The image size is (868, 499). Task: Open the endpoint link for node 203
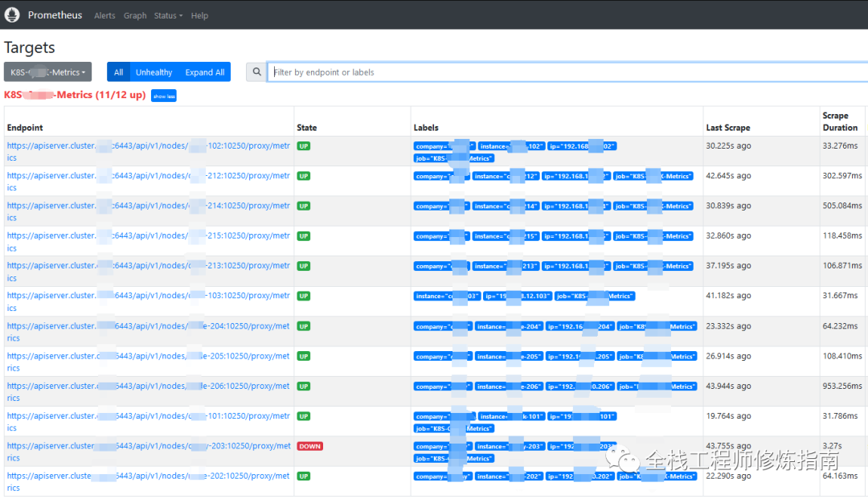[149, 452]
